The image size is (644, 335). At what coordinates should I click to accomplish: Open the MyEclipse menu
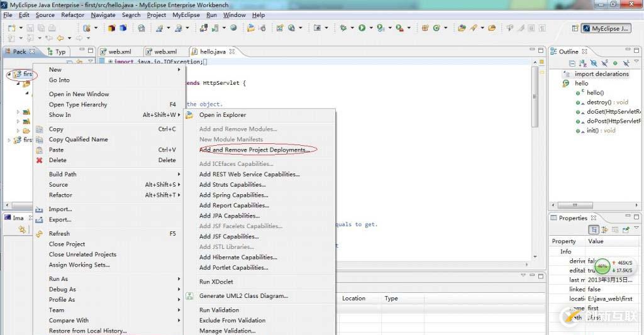[x=186, y=15]
